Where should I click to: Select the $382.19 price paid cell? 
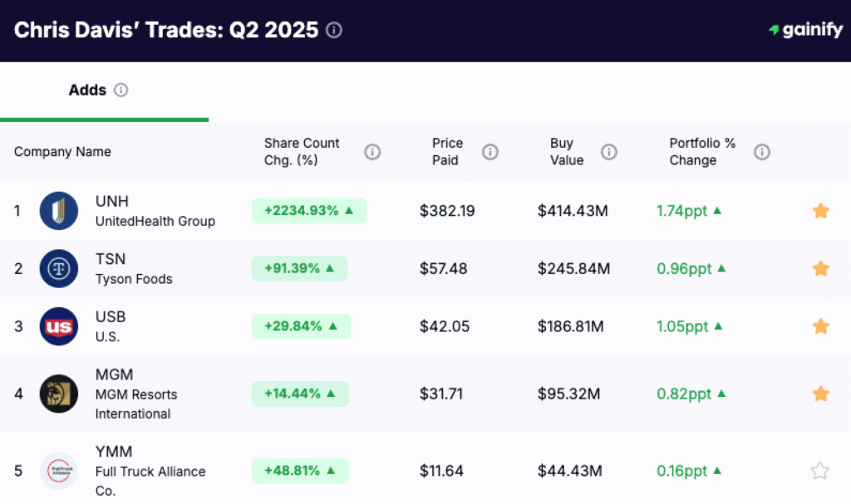447,211
